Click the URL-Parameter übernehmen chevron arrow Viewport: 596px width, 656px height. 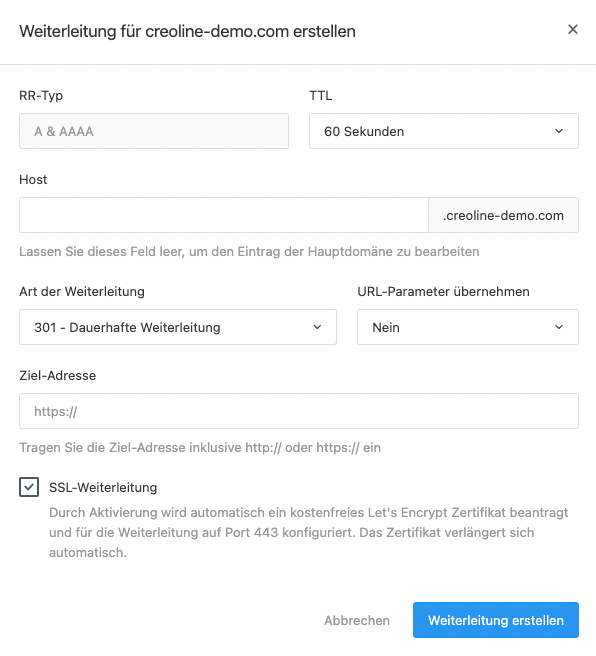(x=559, y=327)
